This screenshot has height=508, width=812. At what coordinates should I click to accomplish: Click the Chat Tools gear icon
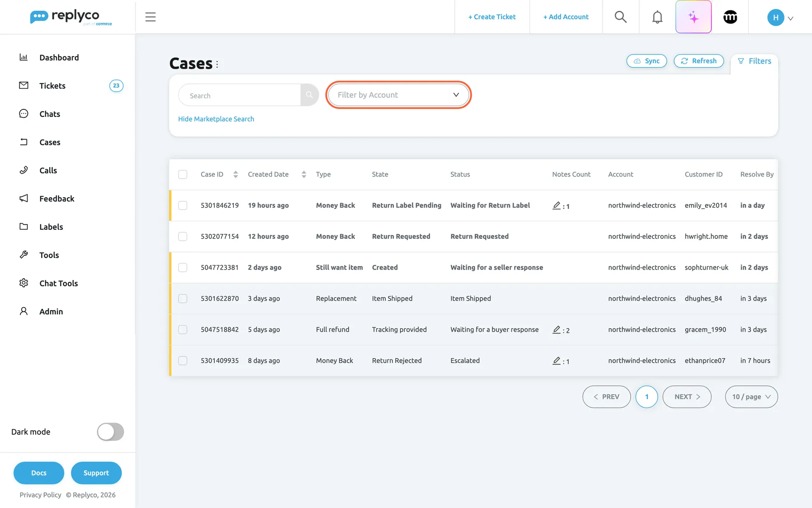tap(23, 283)
